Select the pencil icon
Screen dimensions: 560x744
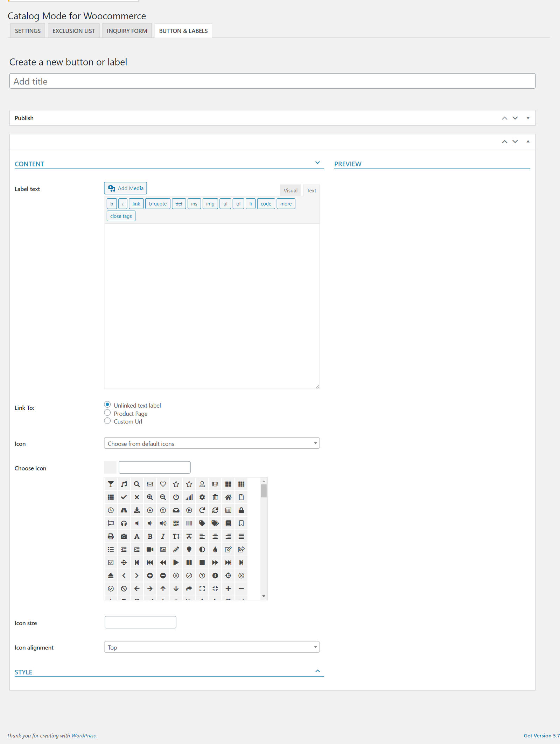click(x=176, y=550)
